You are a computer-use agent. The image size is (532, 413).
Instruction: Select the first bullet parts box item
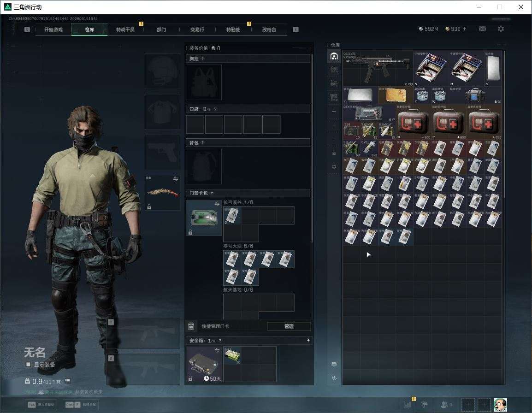tap(431, 68)
